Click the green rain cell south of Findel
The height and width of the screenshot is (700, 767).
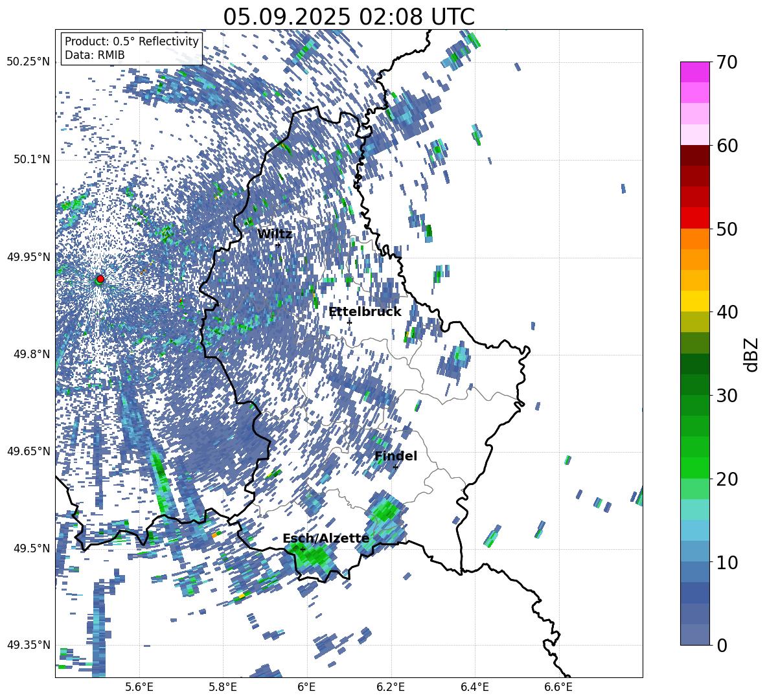(x=385, y=510)
